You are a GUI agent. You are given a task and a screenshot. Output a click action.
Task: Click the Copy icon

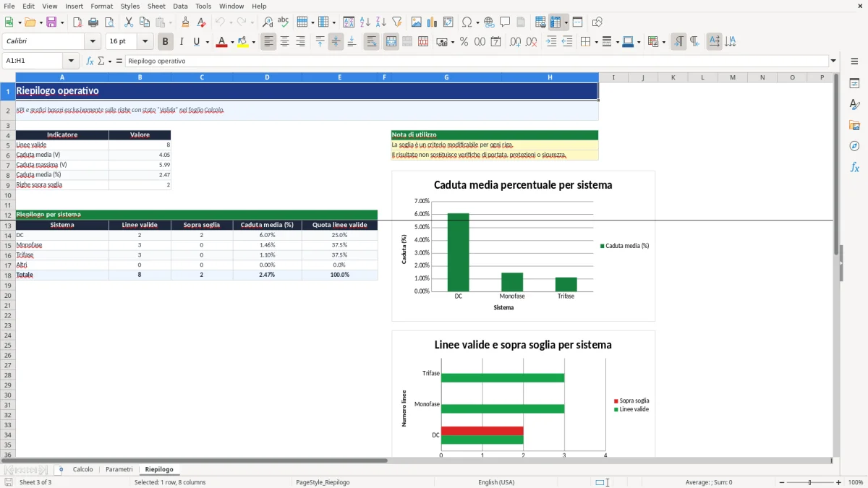tap(145, 22)
